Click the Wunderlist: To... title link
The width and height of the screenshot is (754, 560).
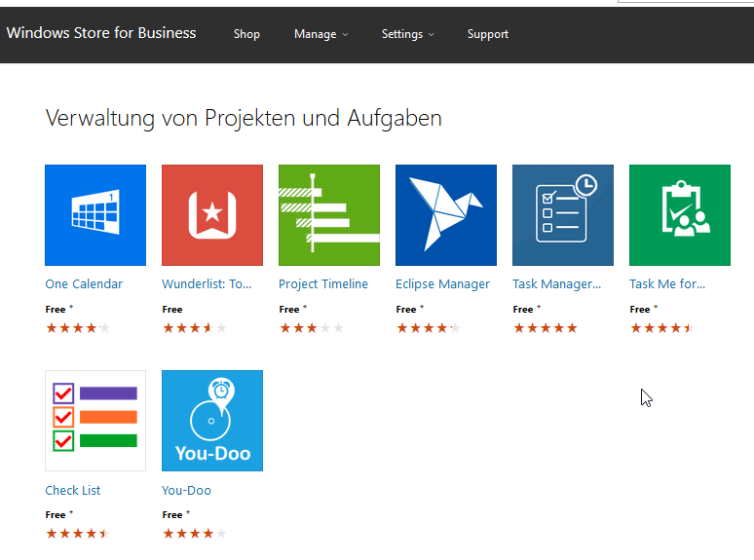pos(207,284)
